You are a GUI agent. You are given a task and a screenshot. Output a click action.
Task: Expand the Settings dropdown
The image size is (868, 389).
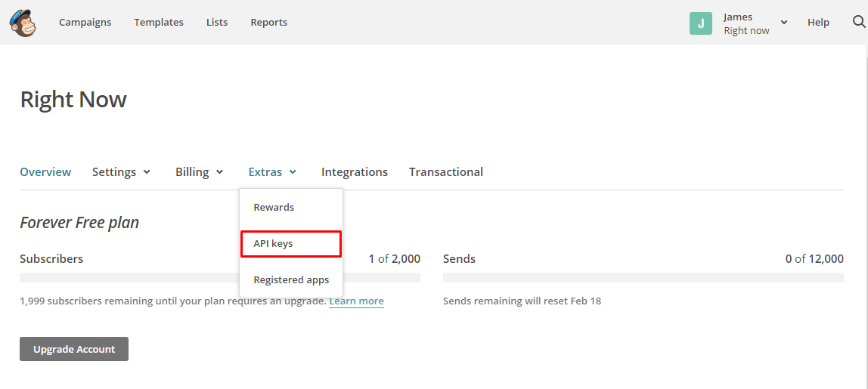(121, 172)
